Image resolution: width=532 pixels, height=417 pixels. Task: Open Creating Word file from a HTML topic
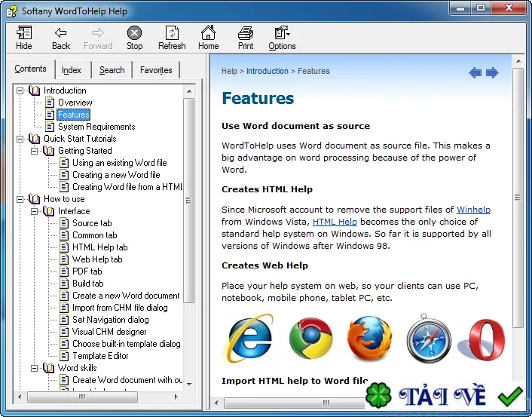pyautogui.click(x=127, y=187)
